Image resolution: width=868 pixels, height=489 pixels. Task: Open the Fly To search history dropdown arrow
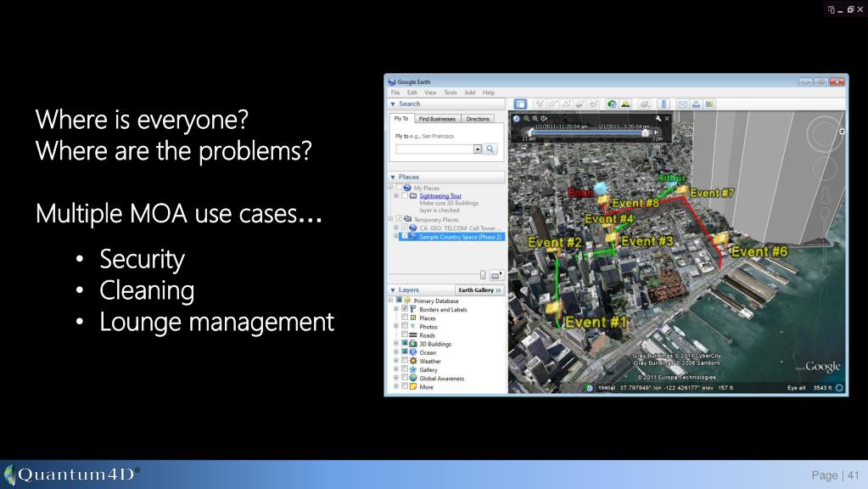tap(477, 149)
